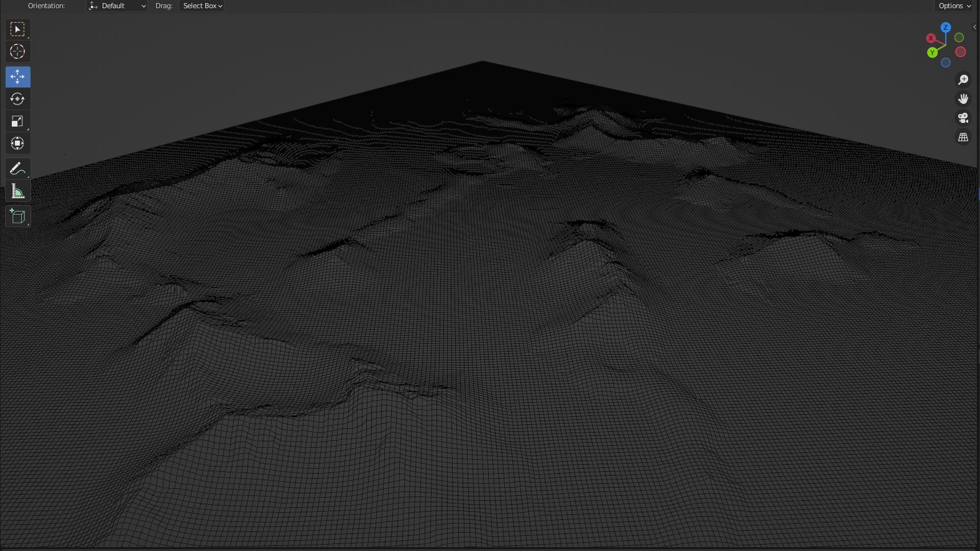
Task: Toggle the camera view
Action: (963, 118)
